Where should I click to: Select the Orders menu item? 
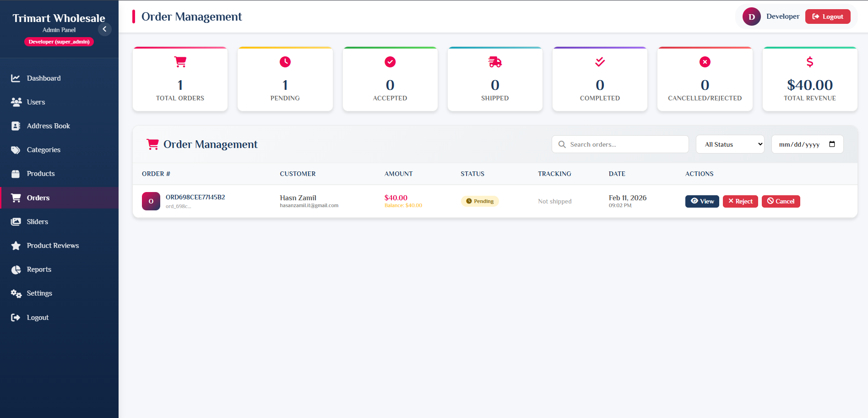[x=38, y=198]
